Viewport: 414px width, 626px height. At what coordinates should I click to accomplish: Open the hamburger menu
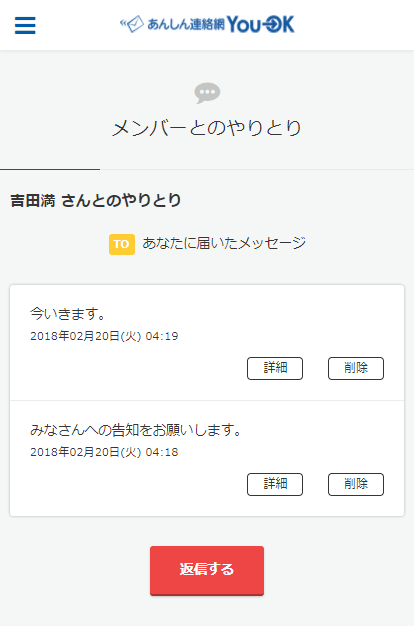(25, 26)
